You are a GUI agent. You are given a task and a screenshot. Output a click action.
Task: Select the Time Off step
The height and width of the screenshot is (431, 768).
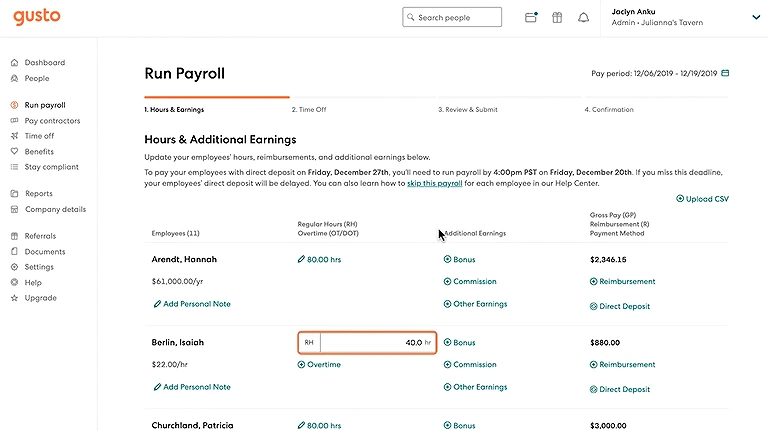[x=309, y=110]
